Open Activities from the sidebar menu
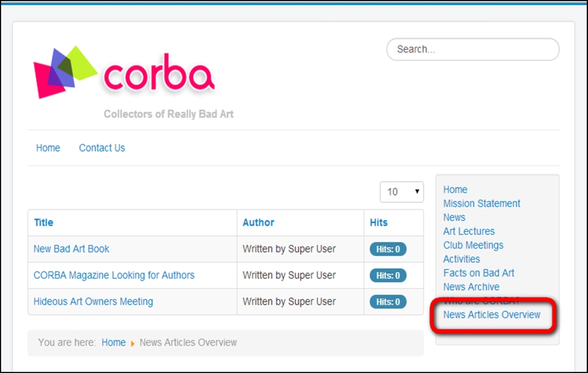The width and height of the screenshot is (588, 373). click(461, 259)
